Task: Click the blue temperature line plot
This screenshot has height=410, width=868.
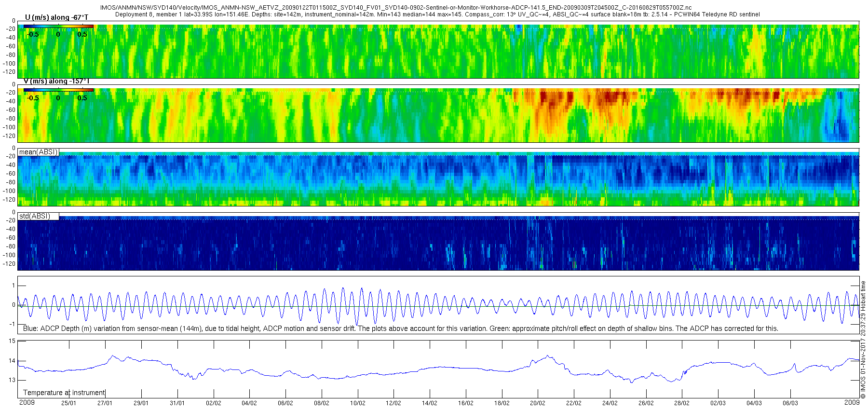Action: (439, 369)
